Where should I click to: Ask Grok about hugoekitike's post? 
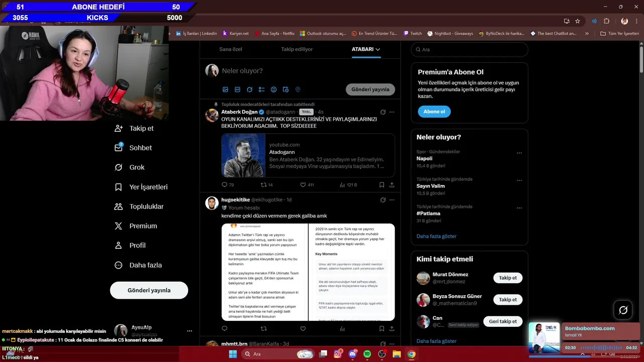[383, 200]
